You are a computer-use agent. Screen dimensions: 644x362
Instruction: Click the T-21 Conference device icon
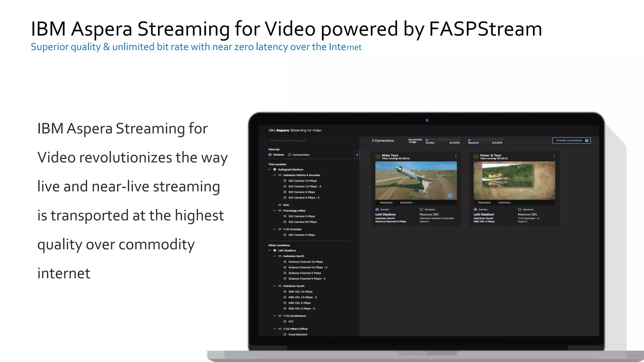coord(280,316)
